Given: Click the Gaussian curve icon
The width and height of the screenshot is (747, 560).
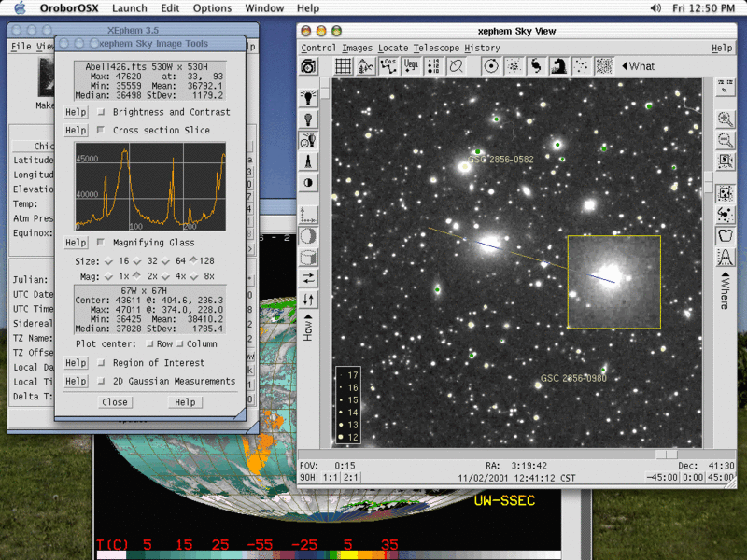Looking at the screenshot, I should pos(726,258).
